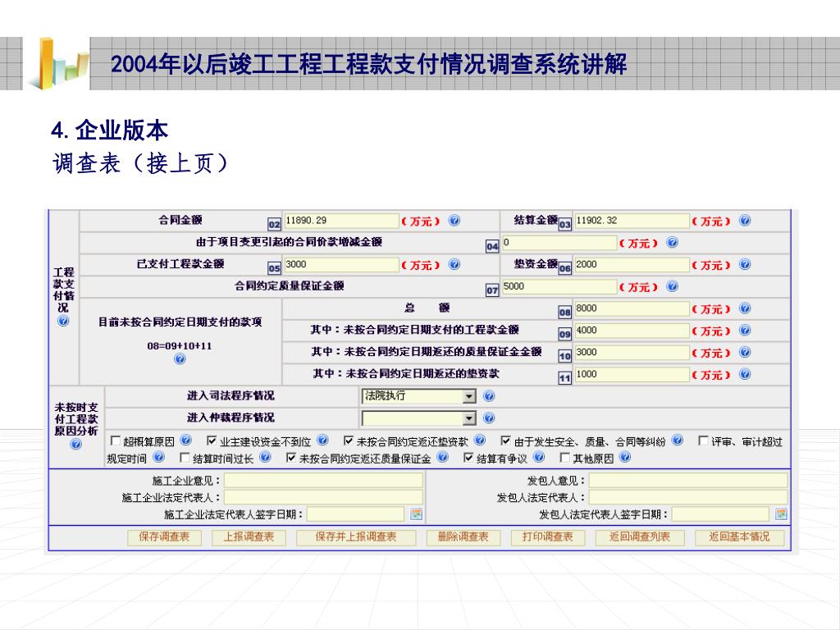This screenshot has width=840, height=630.
Task: Open 进入司法程序情况 dropdown showing 法院执行
Action: tap(419, 396)
